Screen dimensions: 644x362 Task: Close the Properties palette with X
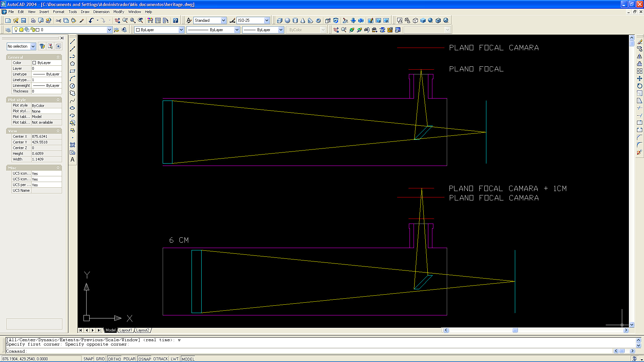point(62,38)
